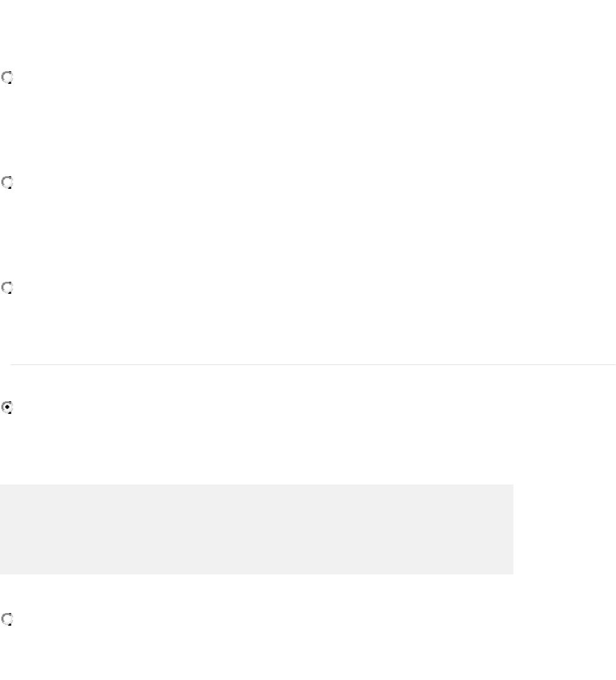This screenshot has height=680, width=616.
Task: Pick the third radio button from the top
Action: (x=7, y=288)
